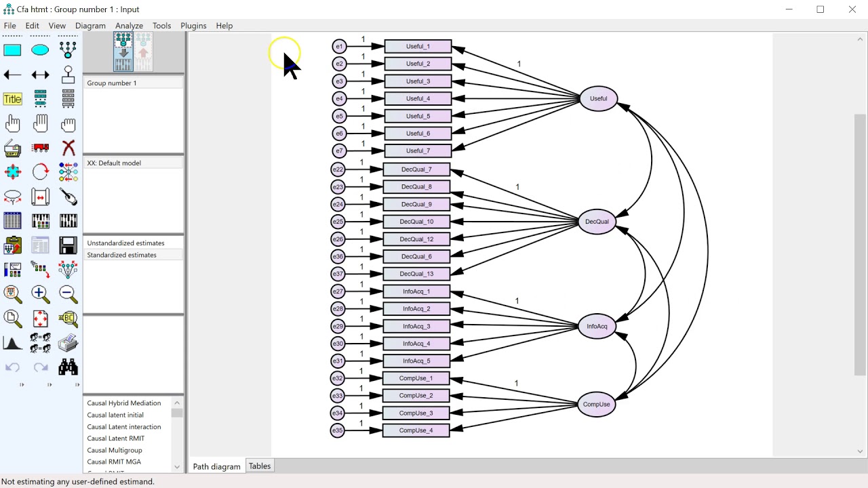Open the Specification search binoculars icon
The width and height of the screenshot is (868, 488).
[x=68, y=367]
